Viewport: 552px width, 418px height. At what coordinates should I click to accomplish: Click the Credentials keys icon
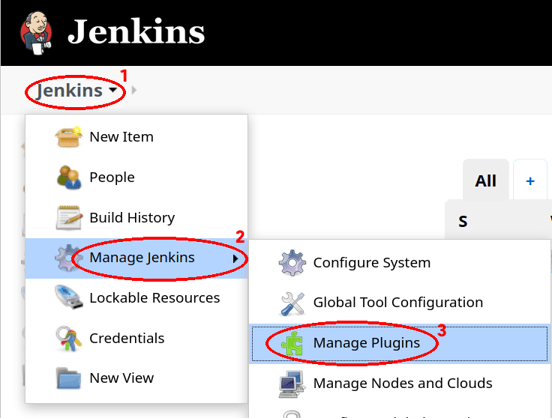pyautogui.click(x=69, y=338)
